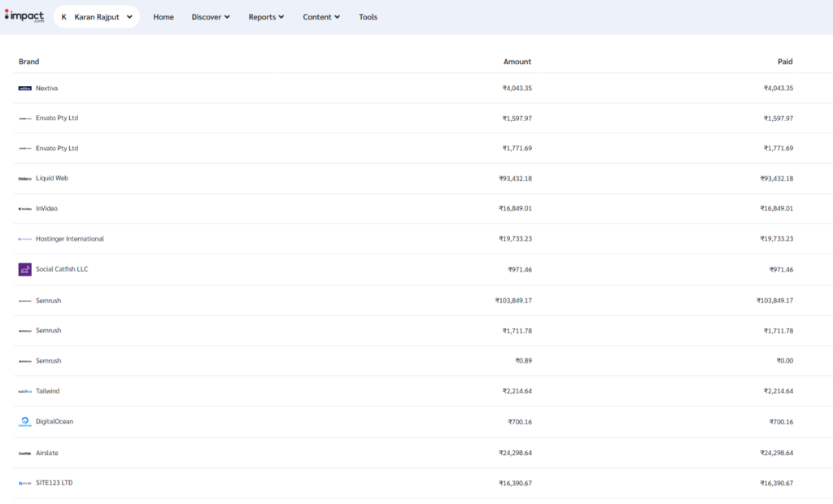Click Semrush's ₹0.89 Amount value
Viewport: 833px width, 504px height.
pos(523,361)
